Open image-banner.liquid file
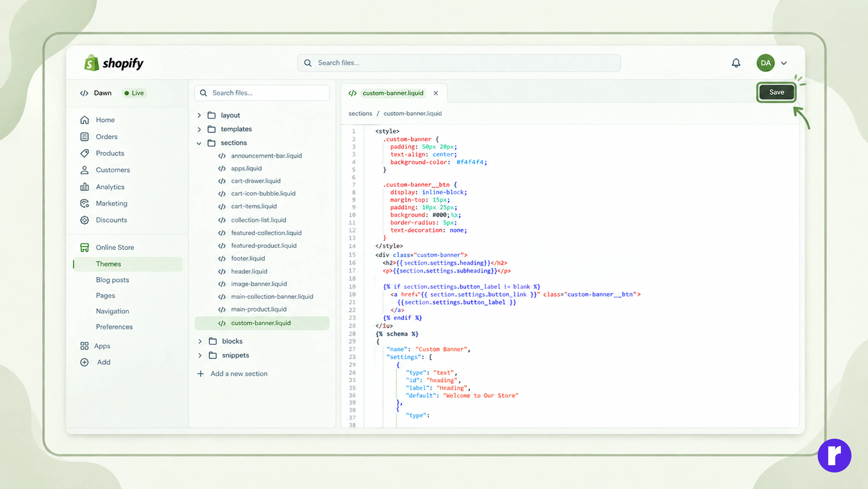868x489 pixels. point(259,284)
